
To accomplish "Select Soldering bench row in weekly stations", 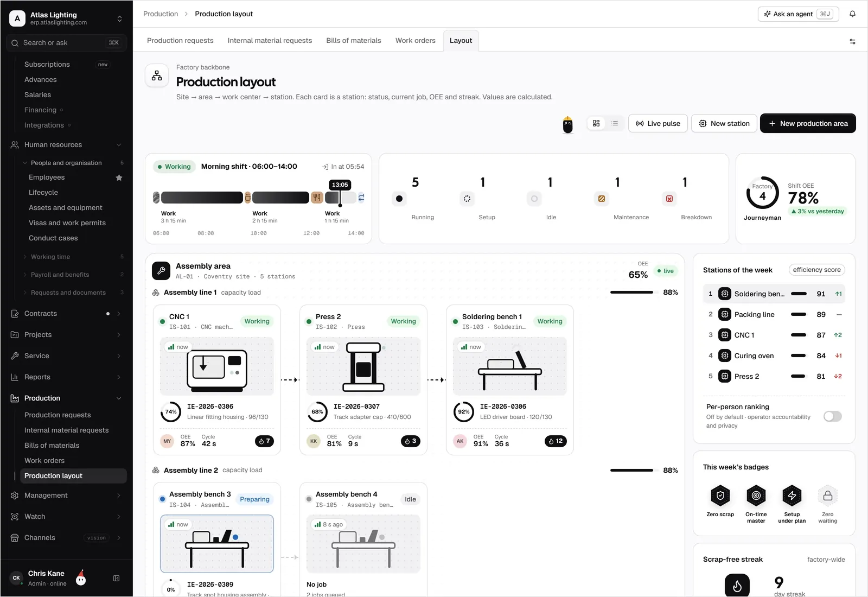I will point(774,294).
